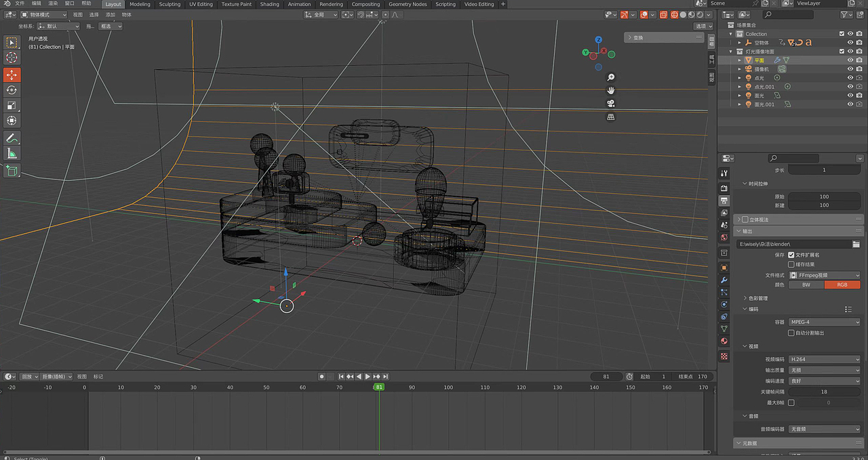Open the Scene properties tab
The image size is (868, 460).
[724, 225]
